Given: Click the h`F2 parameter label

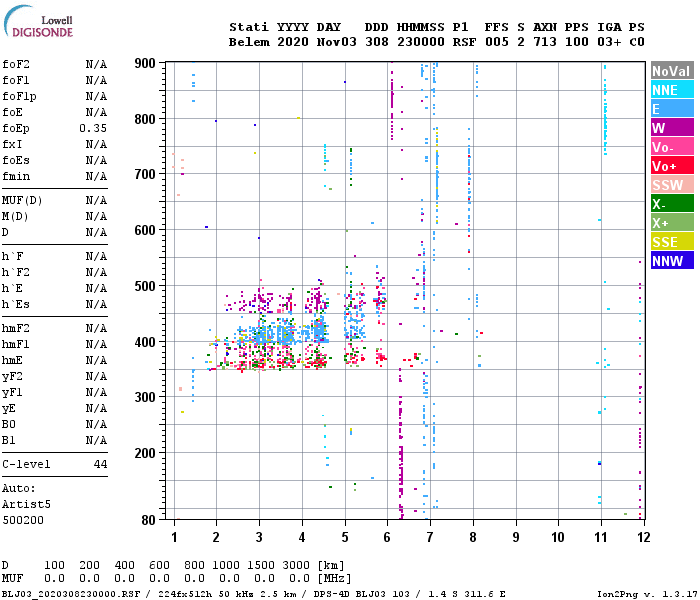Looking at the screenshot, I should [x=16, y=272].
